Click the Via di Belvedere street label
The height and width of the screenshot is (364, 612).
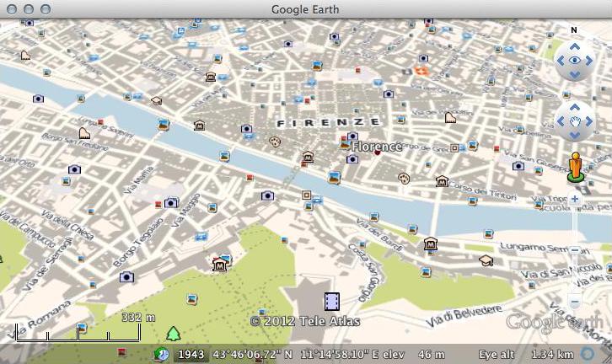click(x=464, y=316)
